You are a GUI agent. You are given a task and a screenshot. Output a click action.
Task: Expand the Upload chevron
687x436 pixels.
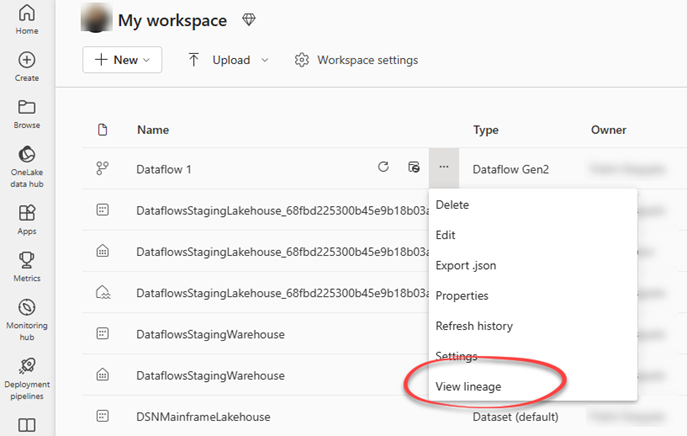pos(265,60)
